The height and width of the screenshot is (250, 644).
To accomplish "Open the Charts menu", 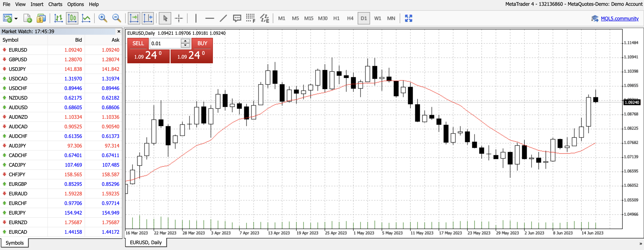I will (x=55, y=4).
